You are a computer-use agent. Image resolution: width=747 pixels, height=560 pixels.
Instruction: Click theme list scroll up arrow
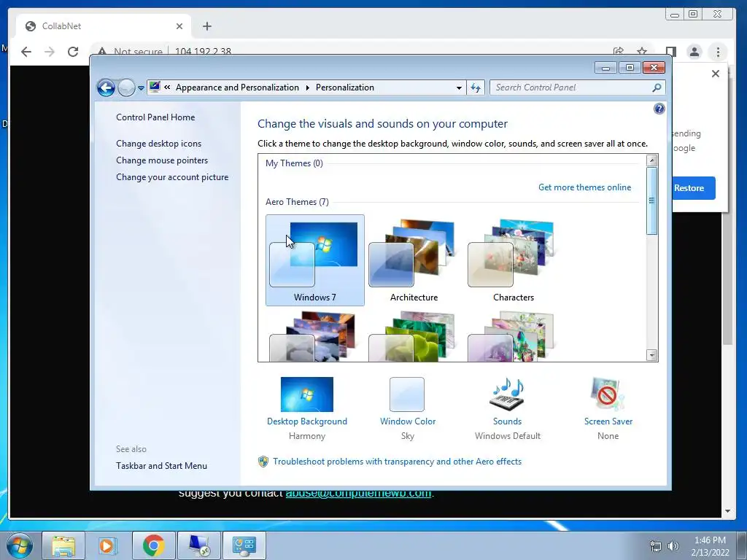[x=651, y=160]
